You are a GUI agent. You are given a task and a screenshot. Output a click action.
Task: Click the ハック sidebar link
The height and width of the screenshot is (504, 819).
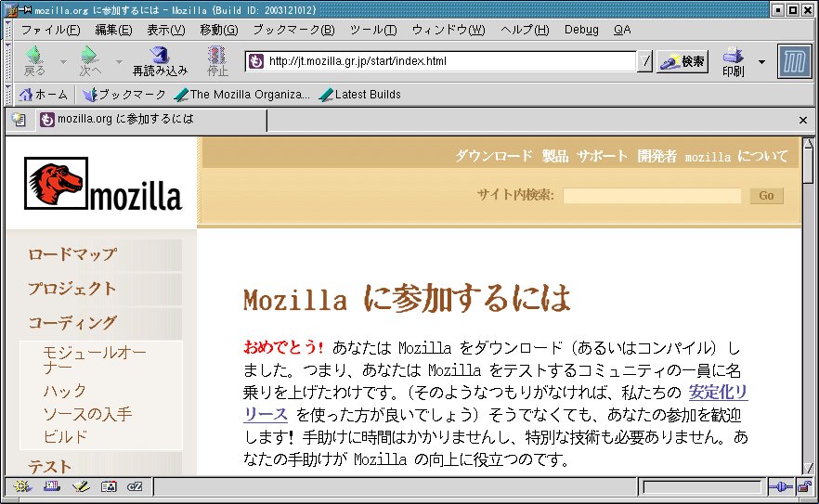[x=65, y=391]
